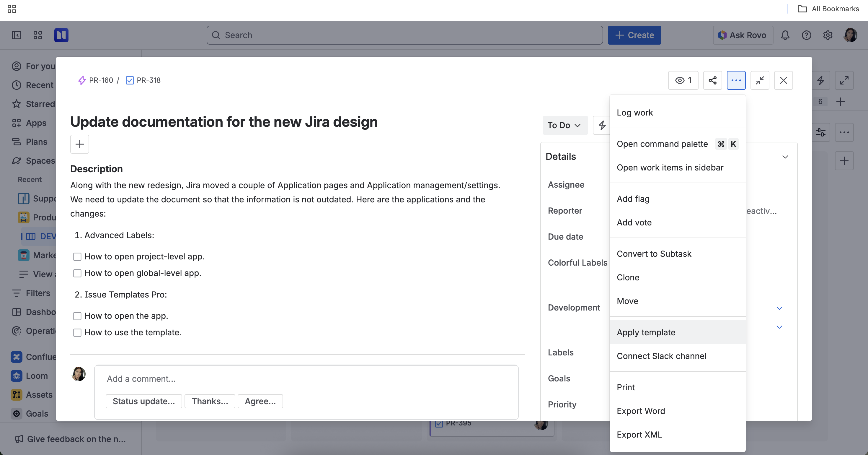This screenshot has height=455, width=868.
Task: Collapse the Details panel chevron
Action: [785, 157]
